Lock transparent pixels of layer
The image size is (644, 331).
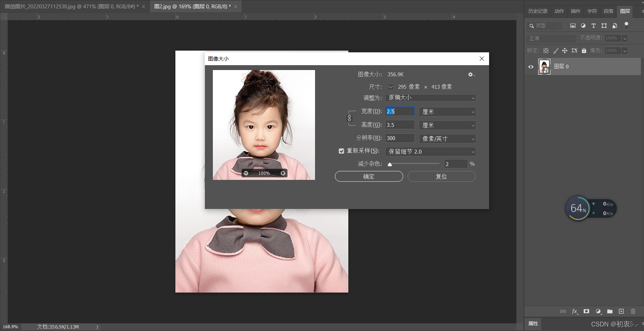(546, 51)
